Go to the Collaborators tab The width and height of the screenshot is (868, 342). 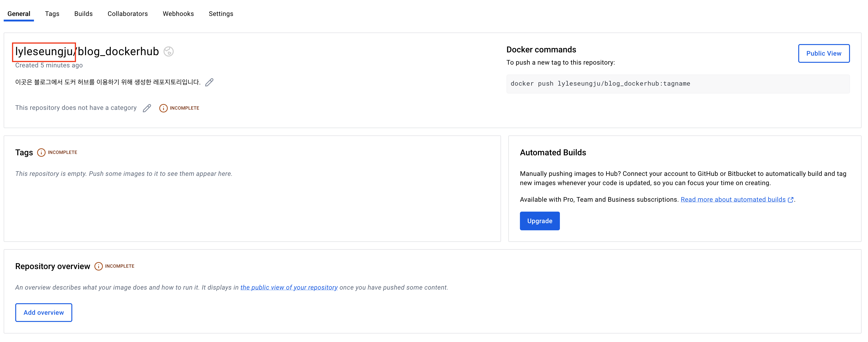[127, 14]
